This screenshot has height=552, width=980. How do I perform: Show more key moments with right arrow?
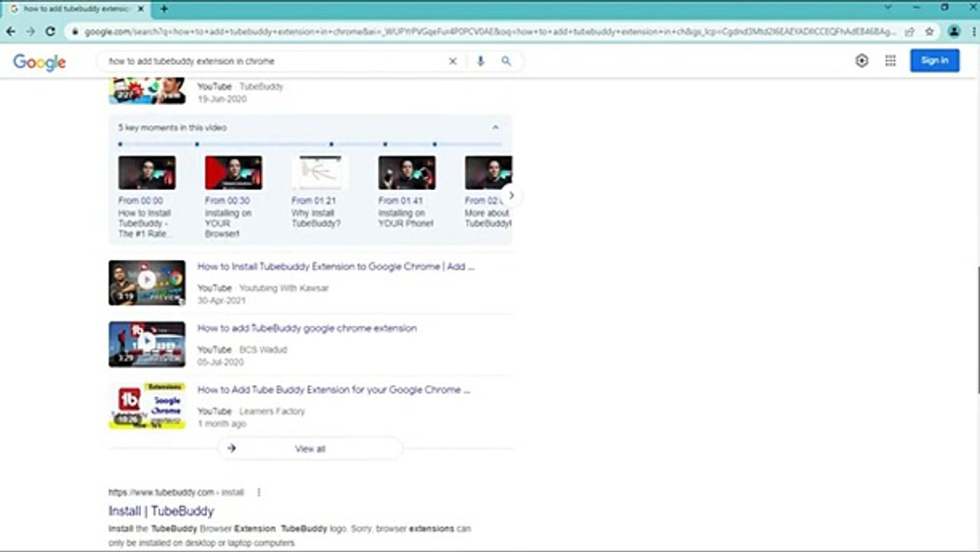point(511,195)
